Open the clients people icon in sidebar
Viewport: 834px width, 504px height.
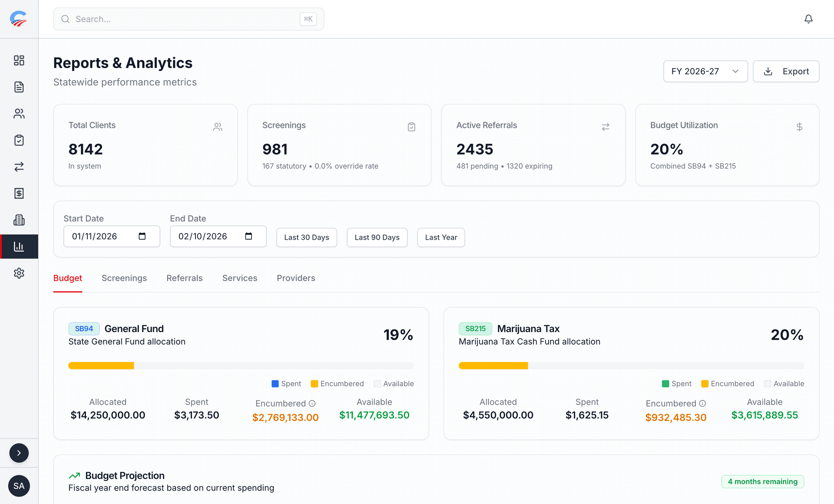click(x=19, y=114)
